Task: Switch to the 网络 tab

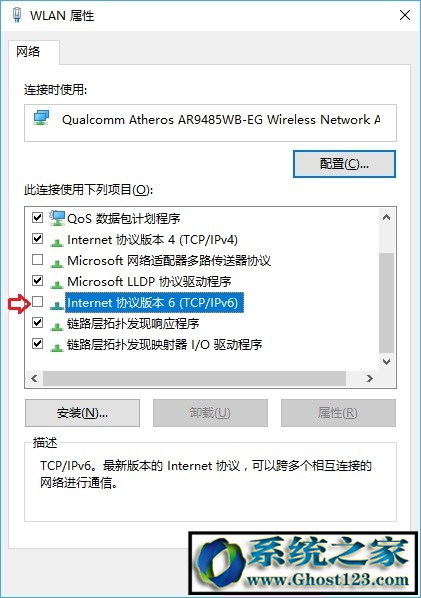Action: (28, 51)
